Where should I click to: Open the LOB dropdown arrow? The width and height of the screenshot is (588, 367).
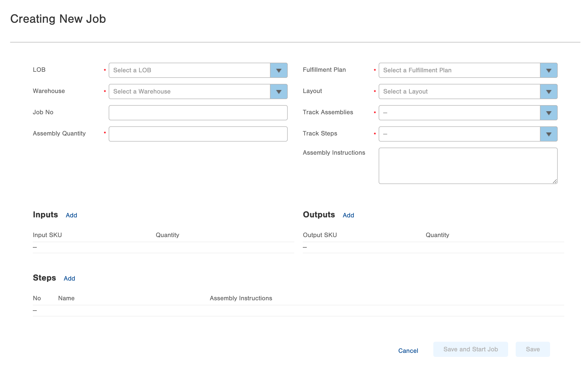[279, 70]
